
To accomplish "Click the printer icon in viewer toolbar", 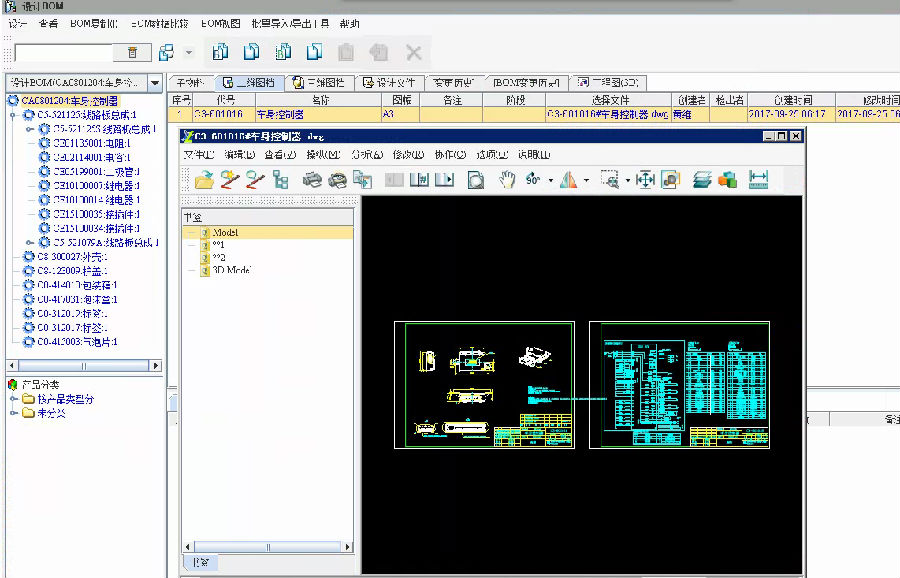I will coord(312,180).
